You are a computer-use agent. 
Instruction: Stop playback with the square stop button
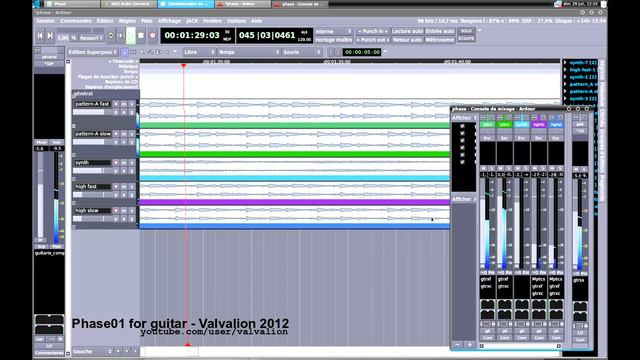(x=141, y=36)
